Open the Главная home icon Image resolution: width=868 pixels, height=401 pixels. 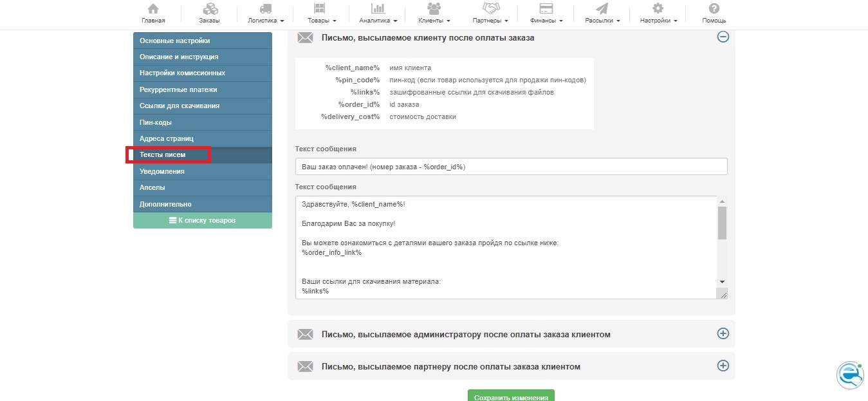[153, 9]
